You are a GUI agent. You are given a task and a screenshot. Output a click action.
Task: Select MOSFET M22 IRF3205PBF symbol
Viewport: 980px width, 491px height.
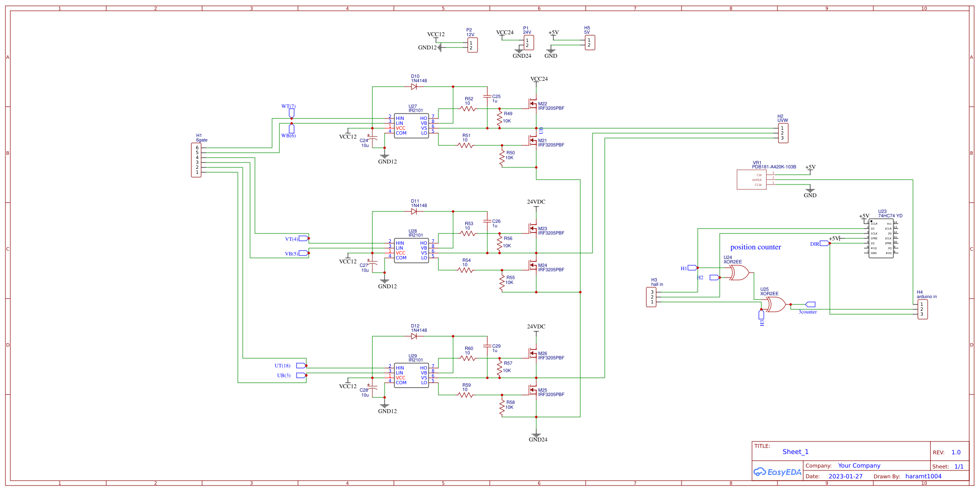533,104
